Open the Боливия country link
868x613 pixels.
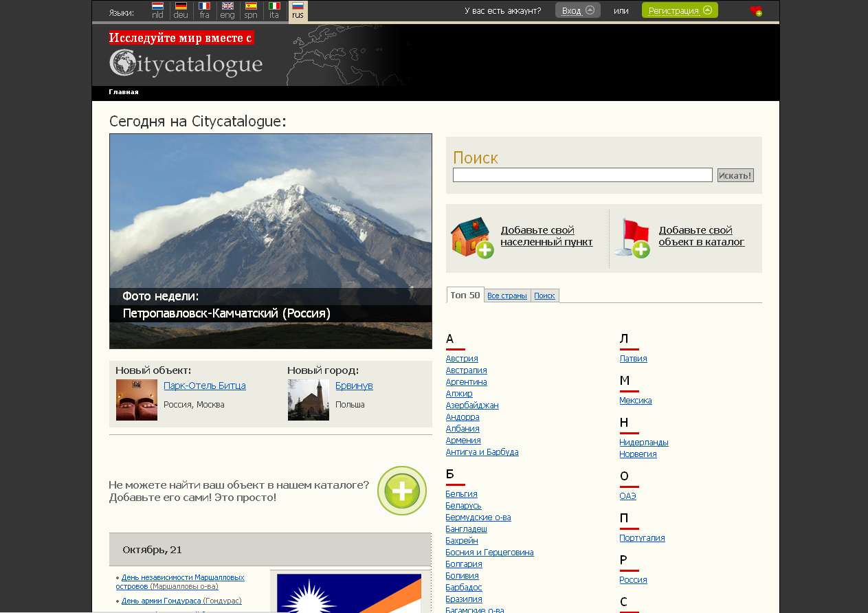tap(462, 576)
